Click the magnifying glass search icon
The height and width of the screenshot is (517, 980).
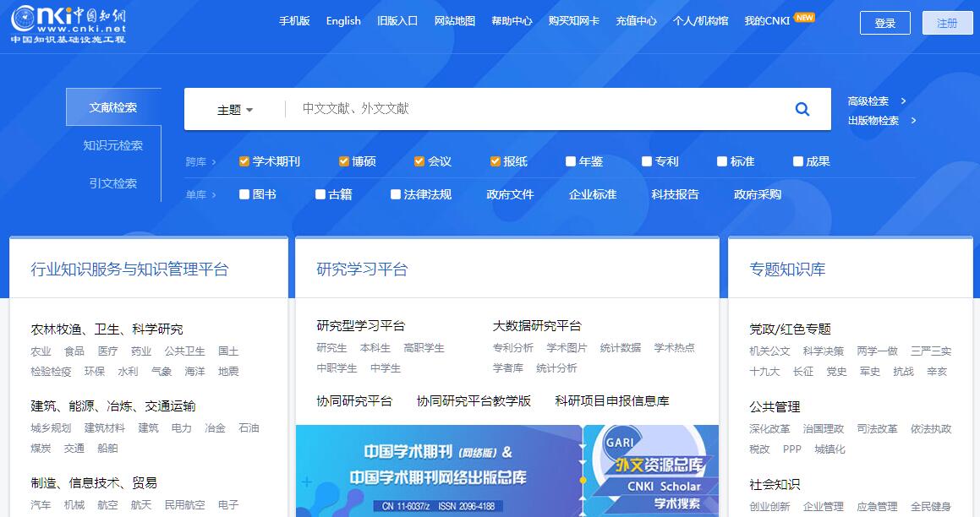pos(802,109)
